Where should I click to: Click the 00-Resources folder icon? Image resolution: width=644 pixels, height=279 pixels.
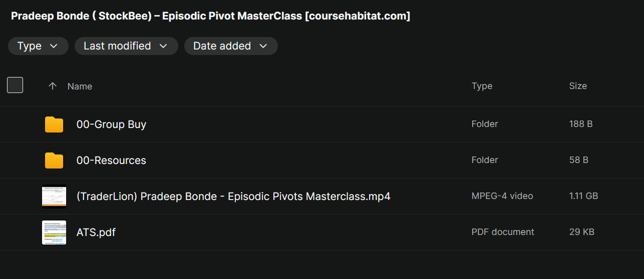click(54, 160)
